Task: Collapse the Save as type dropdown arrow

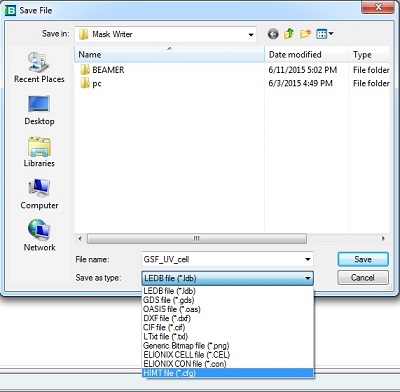Action: 308,278
